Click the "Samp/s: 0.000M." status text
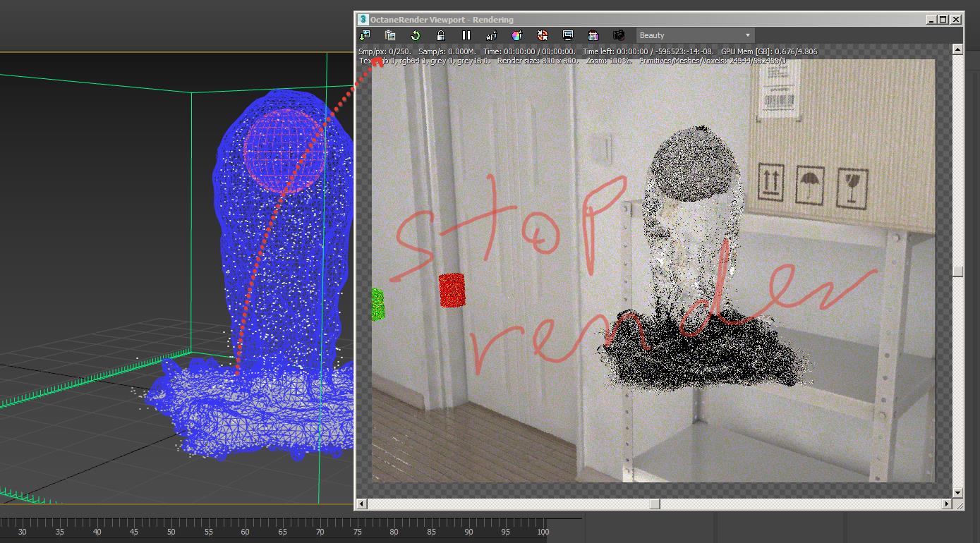The width and height of the screenshot is (980, 543). click(447, 51)
